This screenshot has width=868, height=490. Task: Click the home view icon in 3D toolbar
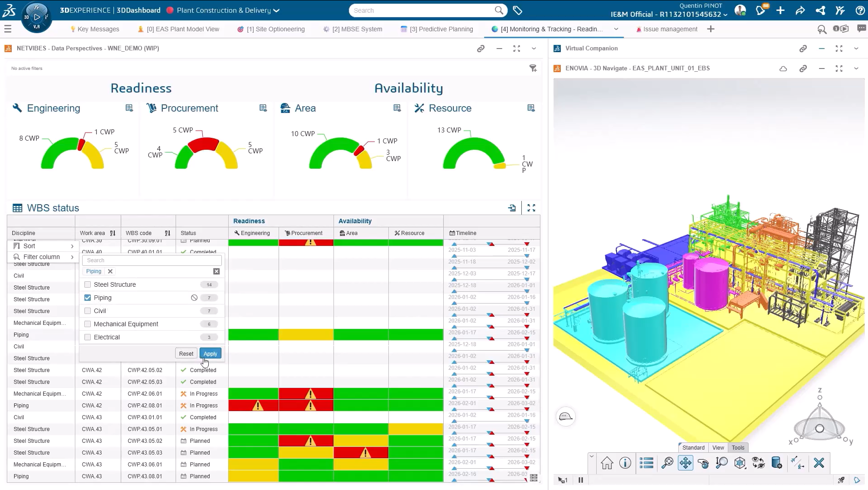tap(607, 463)
